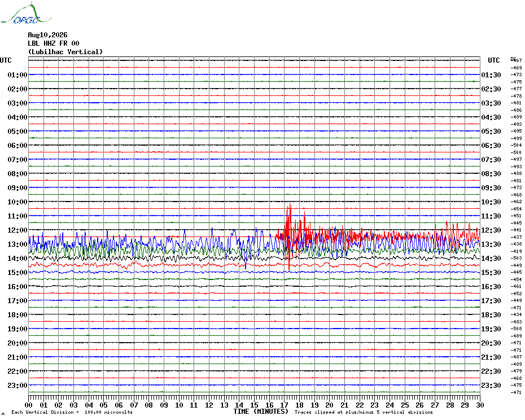
Task: Click the '14:00' row time label
Action: pos(17,258)
